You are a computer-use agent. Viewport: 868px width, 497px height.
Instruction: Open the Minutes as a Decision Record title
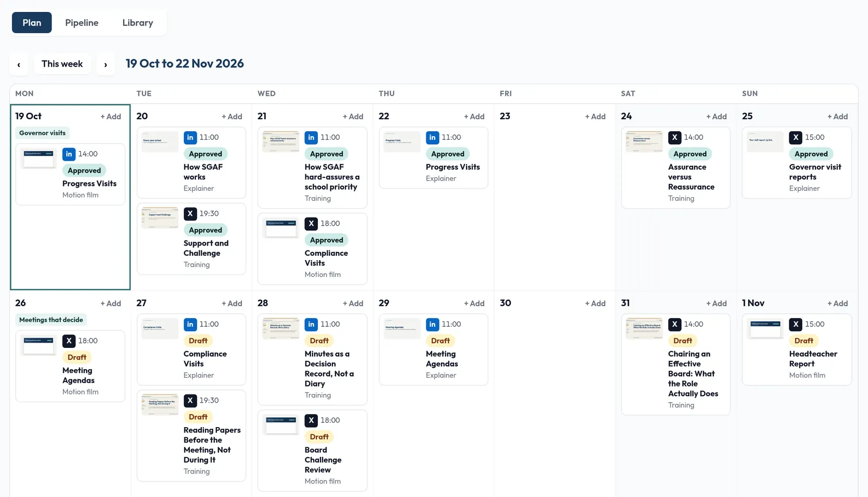point(329,369)
